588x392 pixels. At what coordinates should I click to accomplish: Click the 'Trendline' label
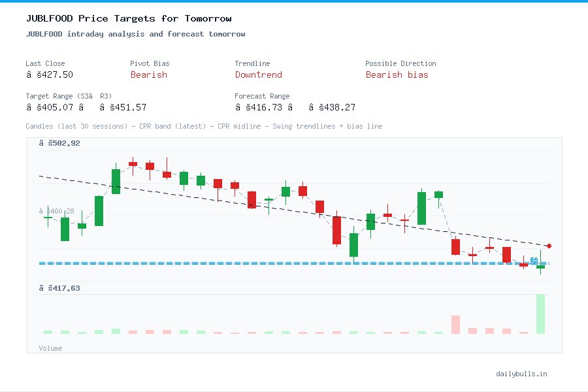[252, 63]
